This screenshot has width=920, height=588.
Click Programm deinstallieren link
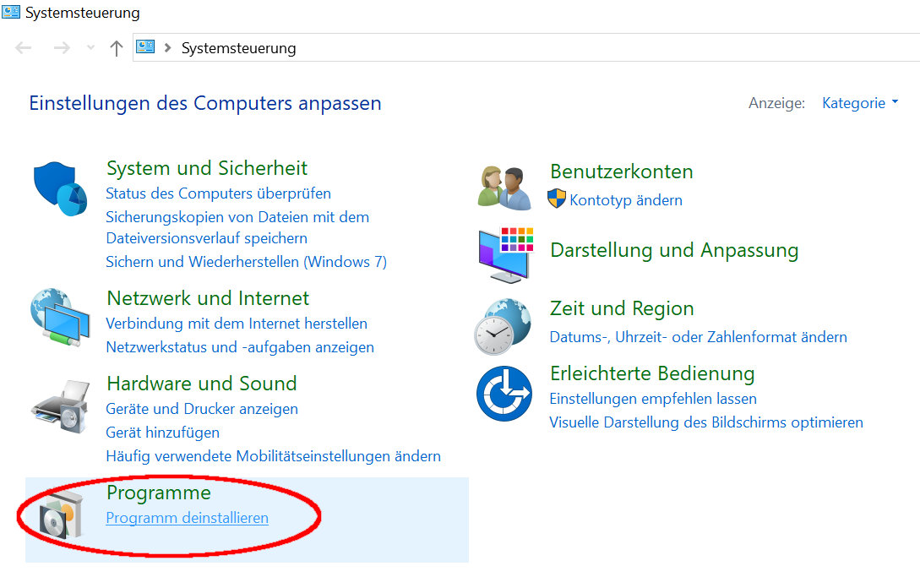(x=188, y=518)
